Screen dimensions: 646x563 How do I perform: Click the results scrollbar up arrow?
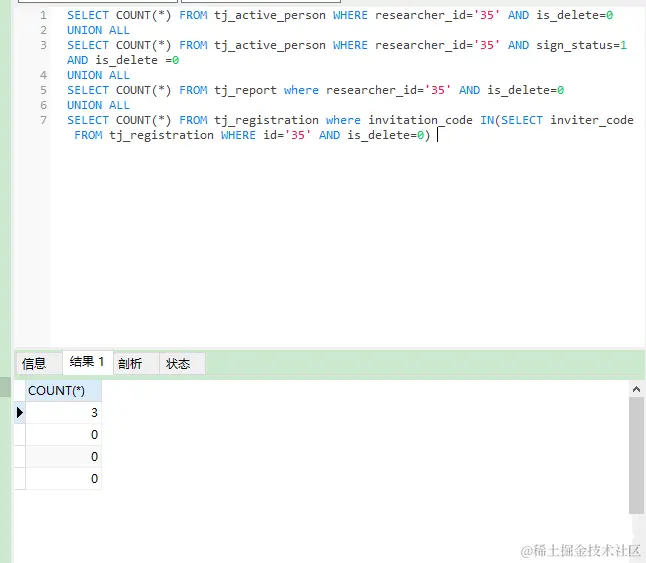click(636, 389)
